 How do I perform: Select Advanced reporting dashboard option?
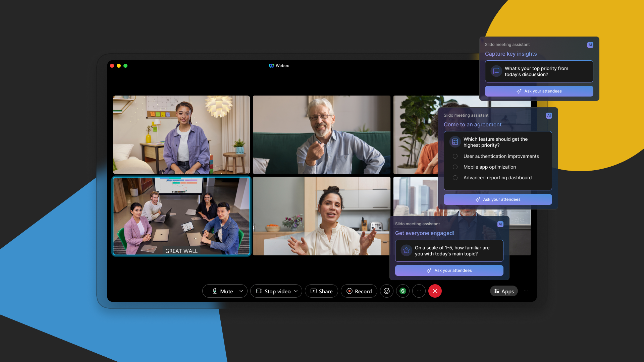coord(455,178)
